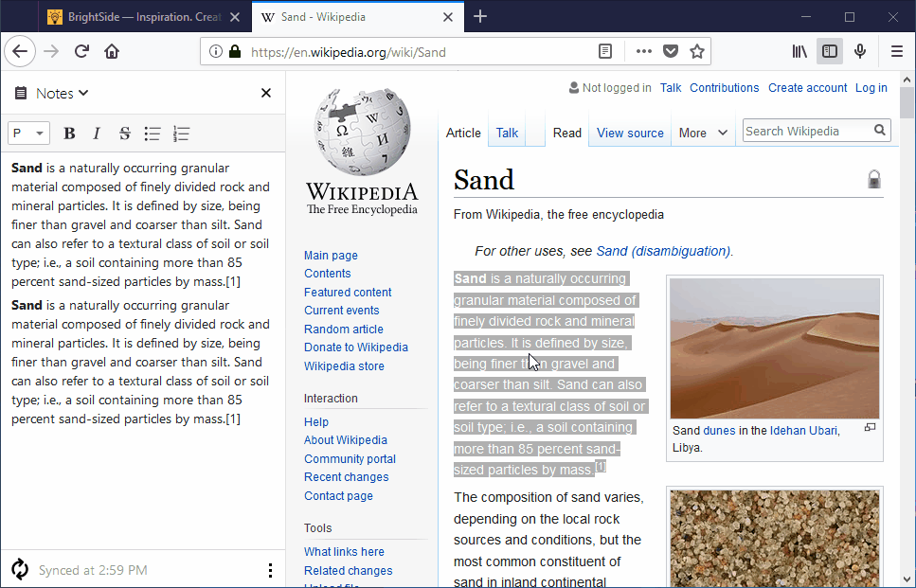Click the page protection padlock icon
This screenshot has height=588, width=916.
[x=874, y=179]
